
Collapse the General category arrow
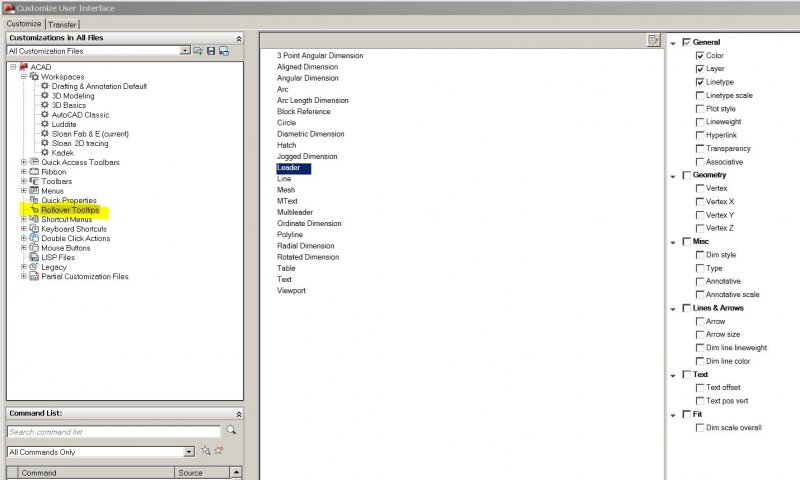[673, 43]
